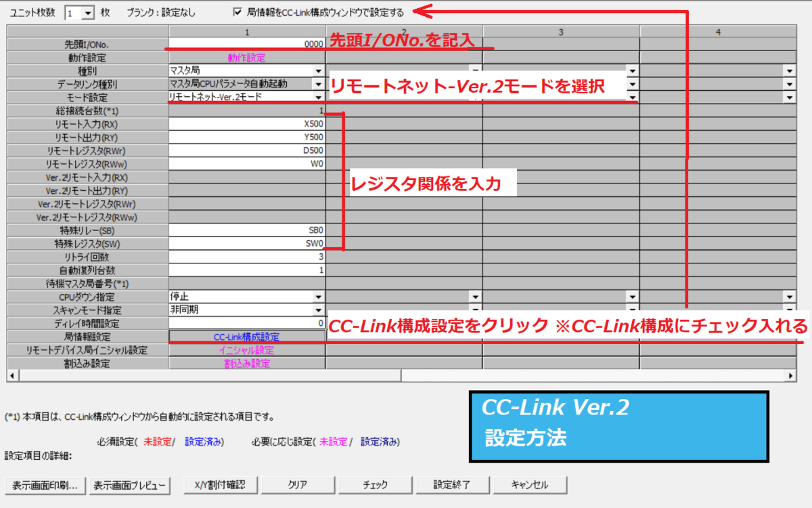
Task: Click the データリンク種別 row label
Action: [x=87, y=84]
